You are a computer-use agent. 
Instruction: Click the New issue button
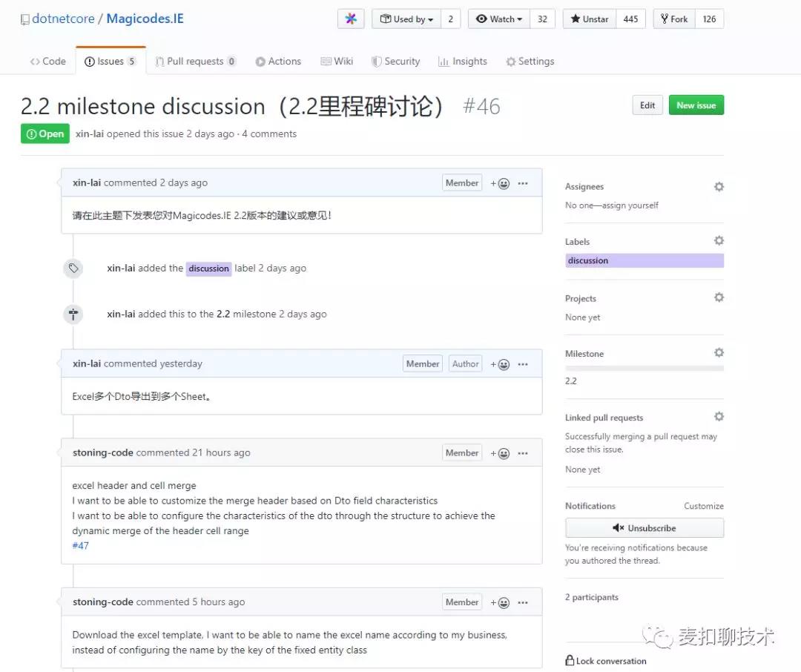(696, 105)
